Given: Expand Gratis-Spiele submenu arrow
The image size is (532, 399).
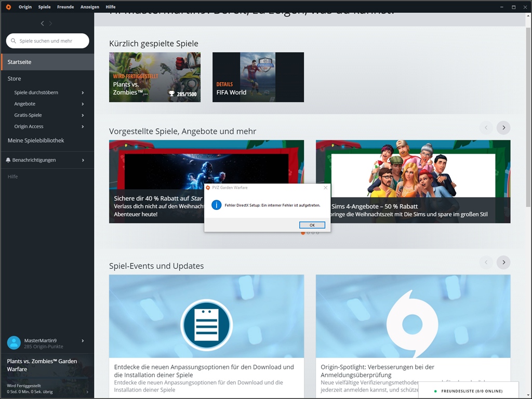Looking at the screenshot, I should (83, 115).
